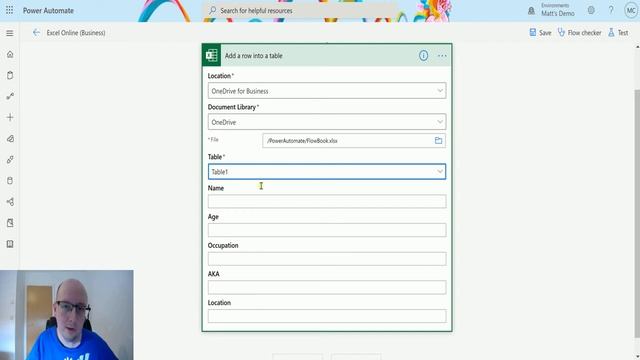Click the page vertical scrollbar

click(637, 212)
